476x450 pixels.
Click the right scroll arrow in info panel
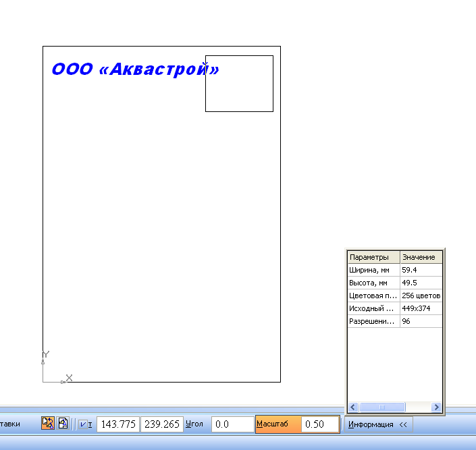(436, 407)
